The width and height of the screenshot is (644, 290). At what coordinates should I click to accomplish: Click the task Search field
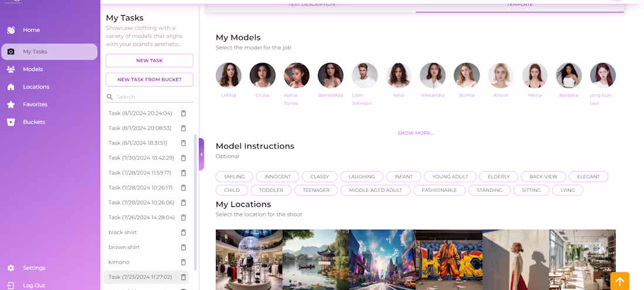pos(149,97)
